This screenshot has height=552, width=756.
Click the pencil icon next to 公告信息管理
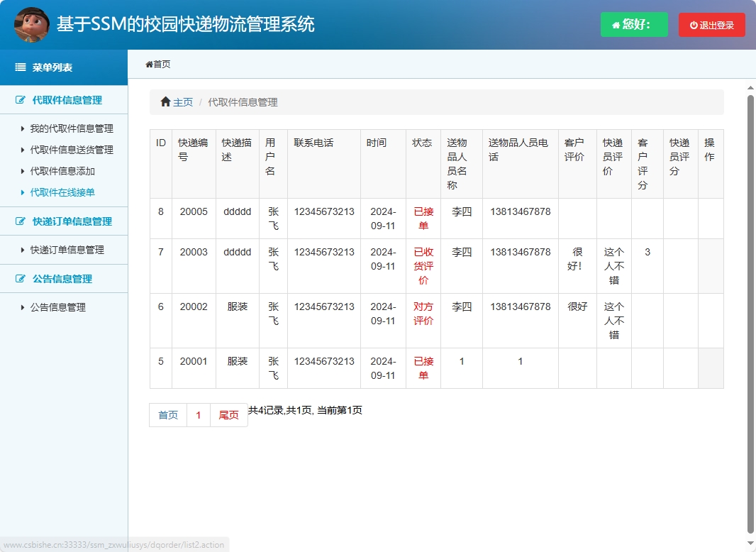click(19, 279)
